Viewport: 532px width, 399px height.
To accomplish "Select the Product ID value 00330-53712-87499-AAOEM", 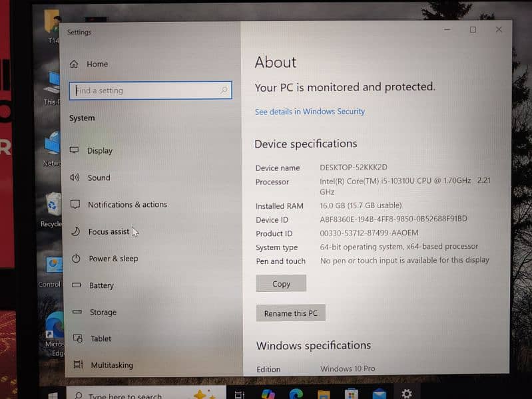I will [369, 233].
